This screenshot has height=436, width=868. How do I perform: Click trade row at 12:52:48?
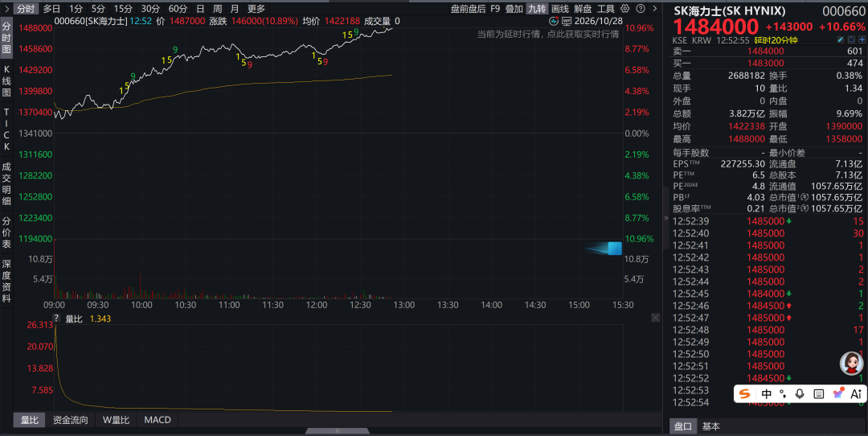click(x=768, y=330)
